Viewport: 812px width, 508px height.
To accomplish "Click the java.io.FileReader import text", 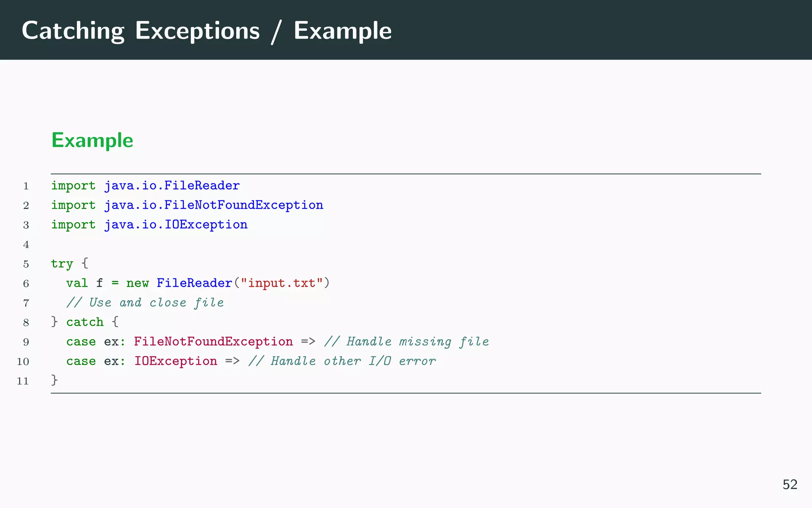I will tap(172, 186).
